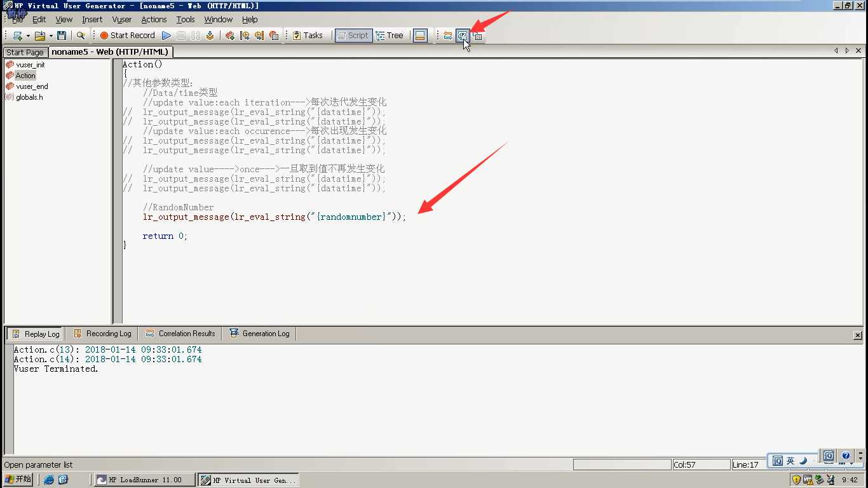Click the Compile script toolbar icon
This screenshot has width=868, height=488.
(x=210, y=36)
